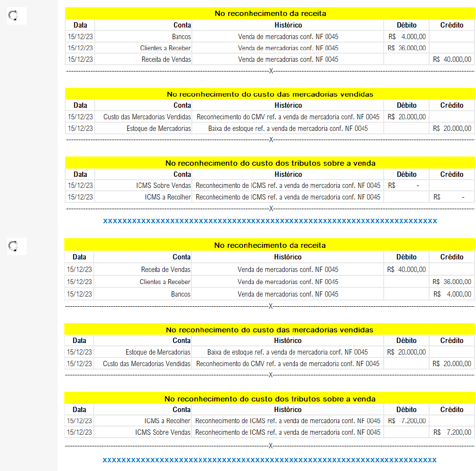The height and width of the screenshot is (471, 476).
Task: Click the blue x separator line below first option
Action: coord(270,221)
